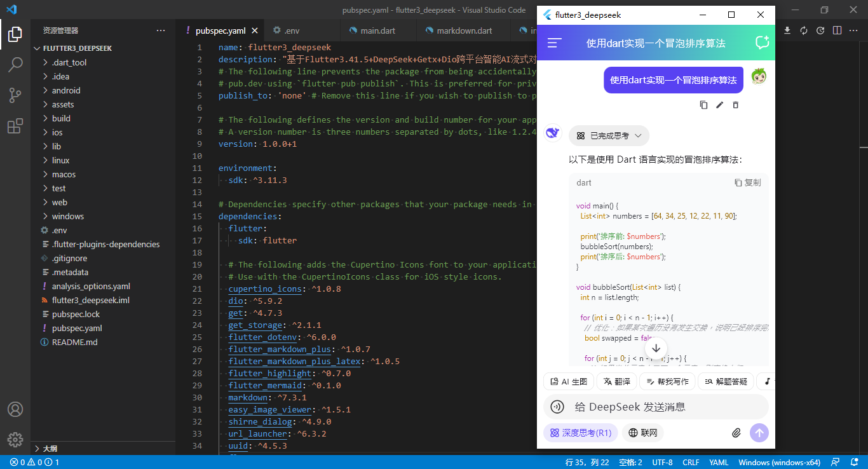Click the AI 生图 quick action button
The image size is (868, 469).
coord(569,381)
